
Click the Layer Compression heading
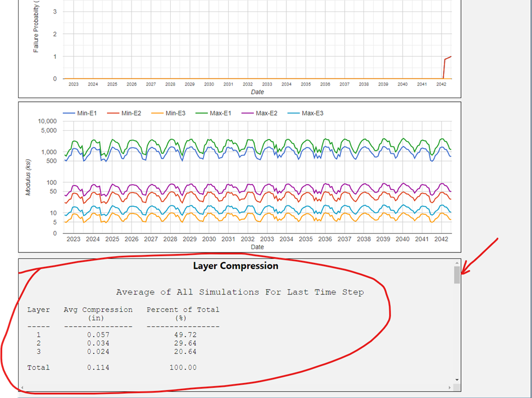[x=236, y=266]
